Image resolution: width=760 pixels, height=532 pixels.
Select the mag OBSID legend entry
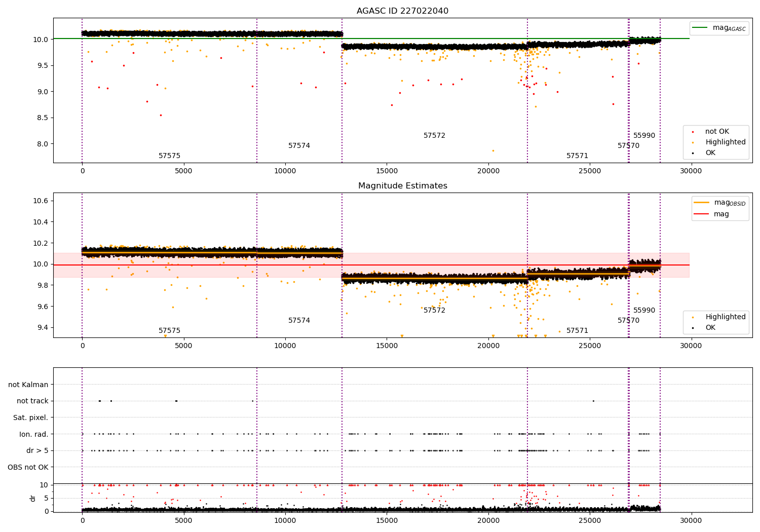pyautogui.click(x=719, y=203)
